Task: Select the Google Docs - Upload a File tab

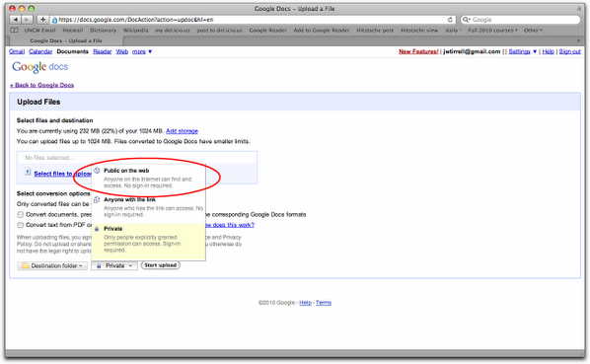Action: [65, 40]
